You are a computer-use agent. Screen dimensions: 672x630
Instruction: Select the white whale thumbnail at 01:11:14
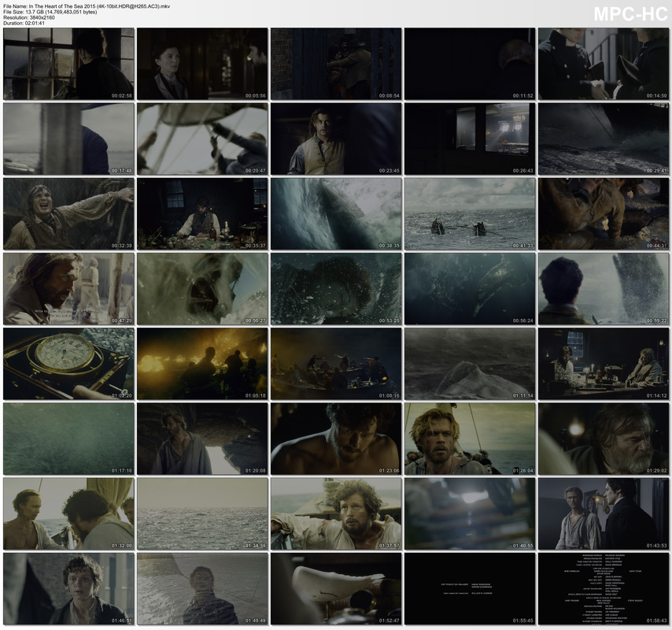(x=470, y=364)
